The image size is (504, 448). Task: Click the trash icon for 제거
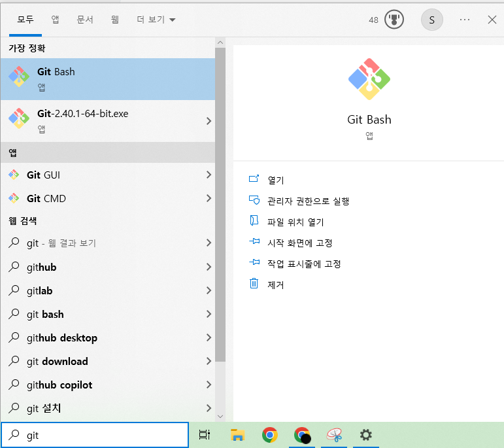coord(254,283)
